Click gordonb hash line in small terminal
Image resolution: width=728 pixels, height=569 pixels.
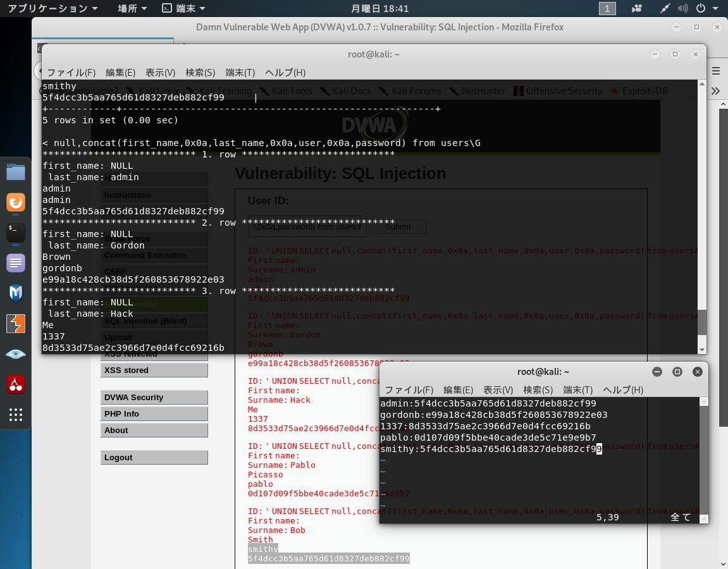click(493, 415)
